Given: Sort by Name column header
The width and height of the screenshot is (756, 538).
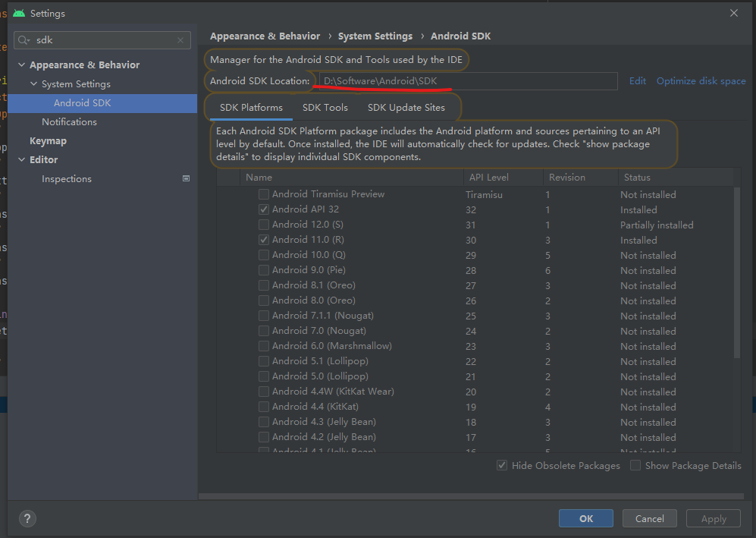Looking at the screenshot, I should pos(352,178).
